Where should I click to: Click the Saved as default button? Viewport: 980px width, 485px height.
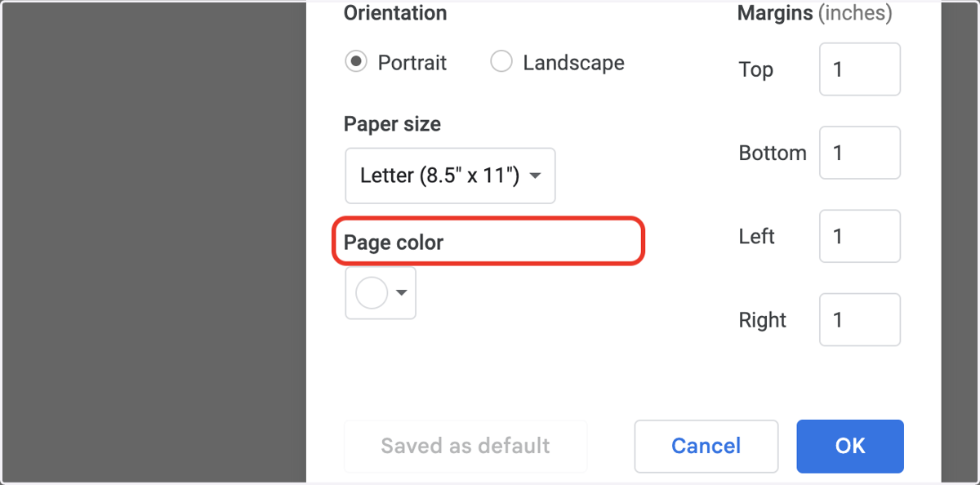[465, 446]
